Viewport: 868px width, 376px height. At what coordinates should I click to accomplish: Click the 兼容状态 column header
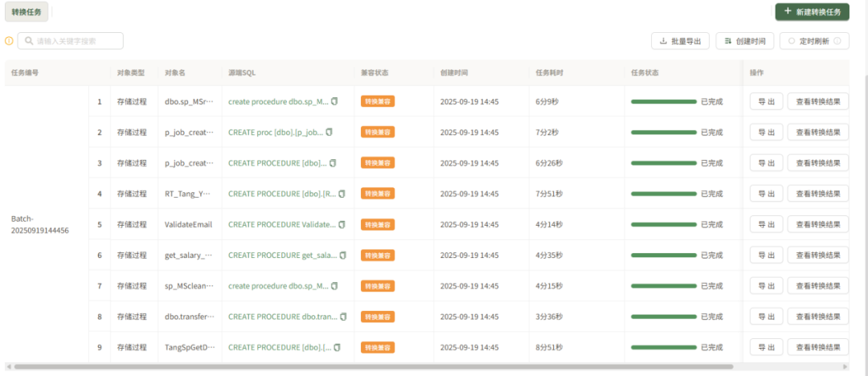click(375, 72)
